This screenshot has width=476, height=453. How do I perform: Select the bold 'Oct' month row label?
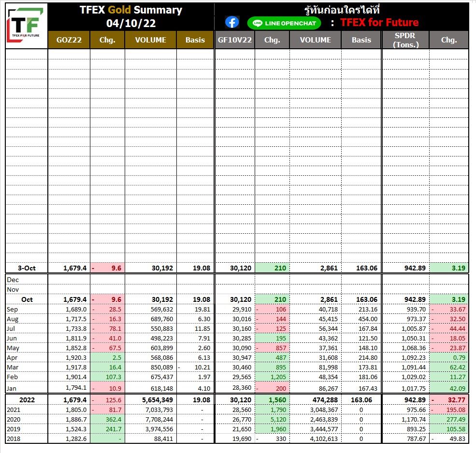tap(27, 299)
